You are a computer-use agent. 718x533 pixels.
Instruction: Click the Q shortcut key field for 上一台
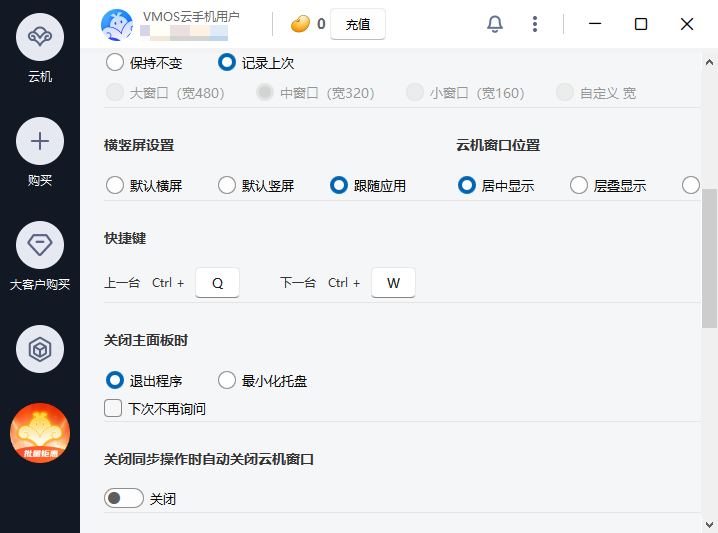(218, 283)
